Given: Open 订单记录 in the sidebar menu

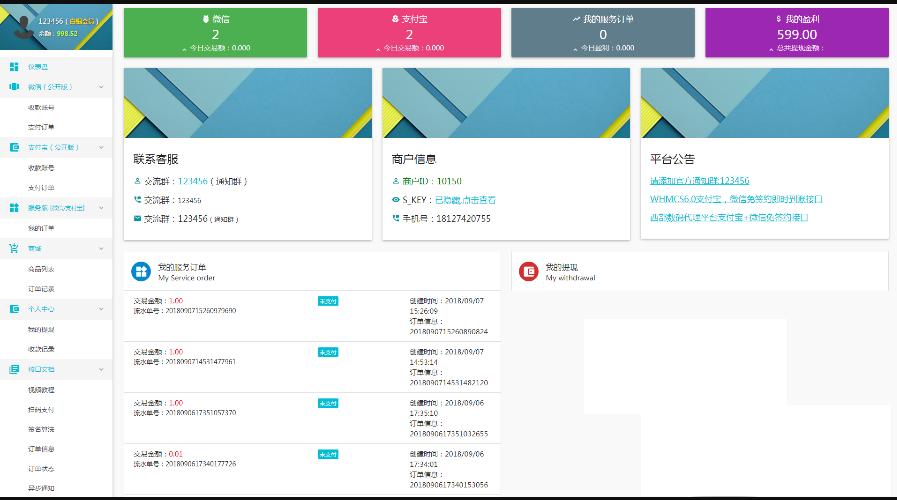Looking at the screenshot, I should coord(41,288).
